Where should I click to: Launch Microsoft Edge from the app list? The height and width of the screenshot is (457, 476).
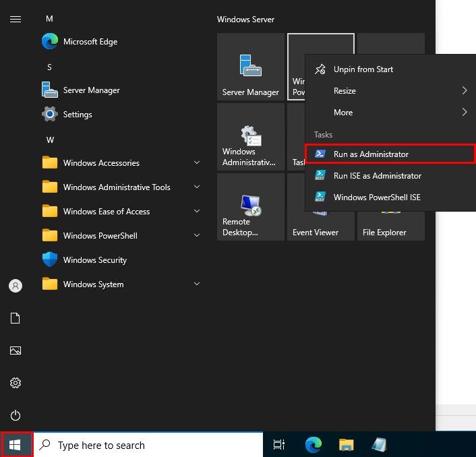90,42
